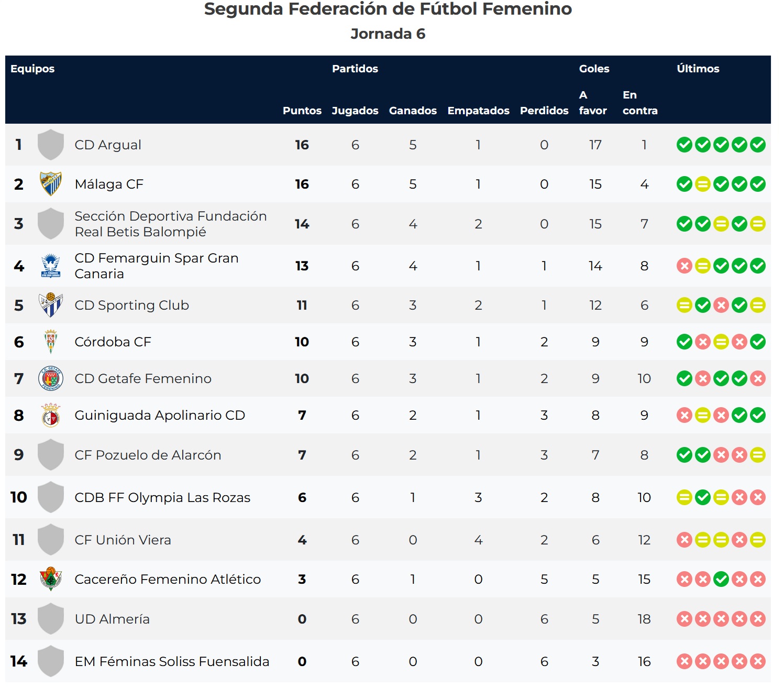
Task: Click the placeholder shield beside CD Argual
Action: (x=51, y=145)
